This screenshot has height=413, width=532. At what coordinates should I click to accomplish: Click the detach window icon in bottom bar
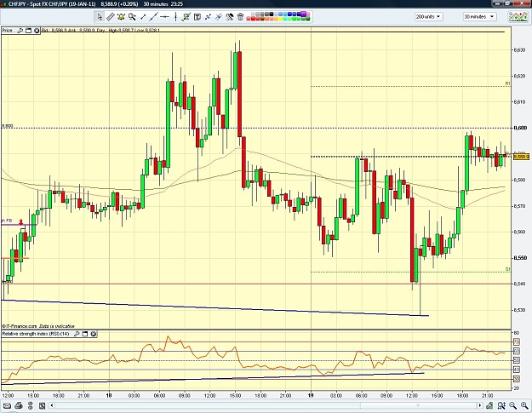[42, 405]
